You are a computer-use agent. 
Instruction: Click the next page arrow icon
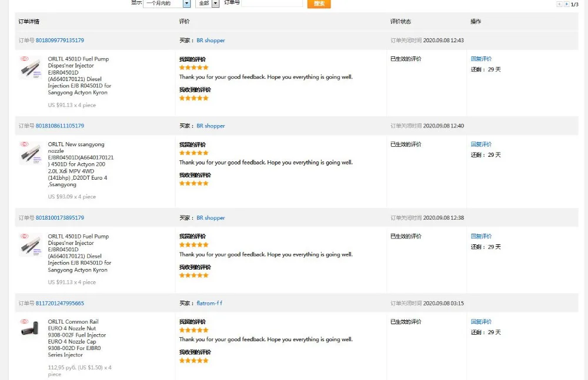point(566,4)
